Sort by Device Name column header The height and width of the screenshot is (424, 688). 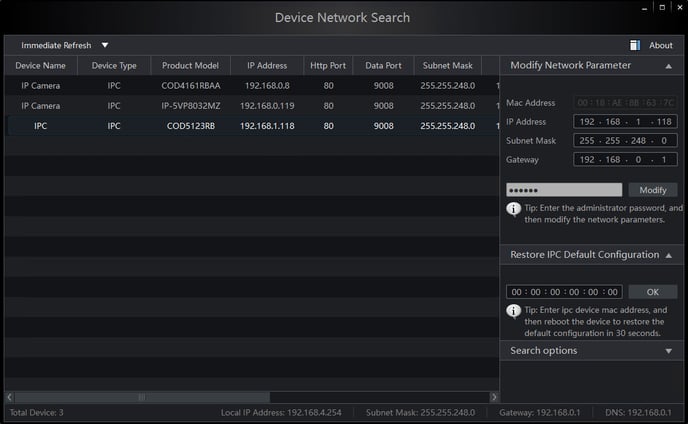pos(40,65)
